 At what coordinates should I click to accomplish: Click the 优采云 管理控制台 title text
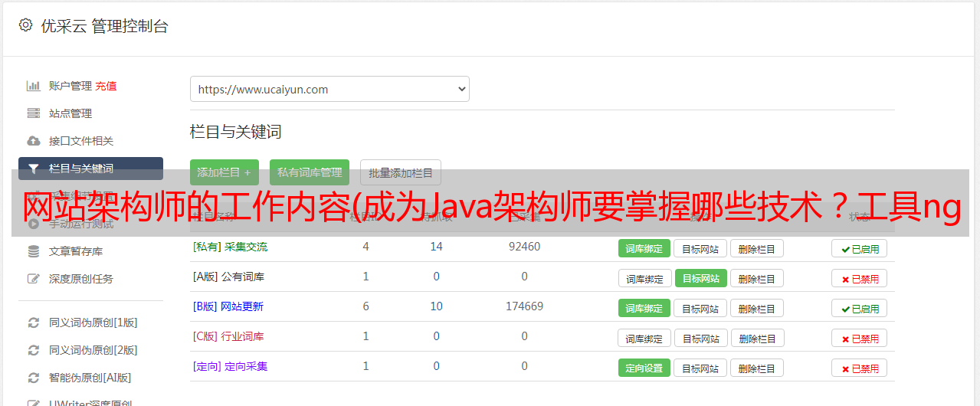104,26
